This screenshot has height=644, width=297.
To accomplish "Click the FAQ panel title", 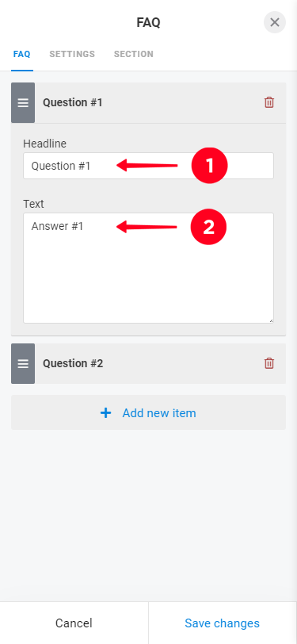I will coord(149,22).
